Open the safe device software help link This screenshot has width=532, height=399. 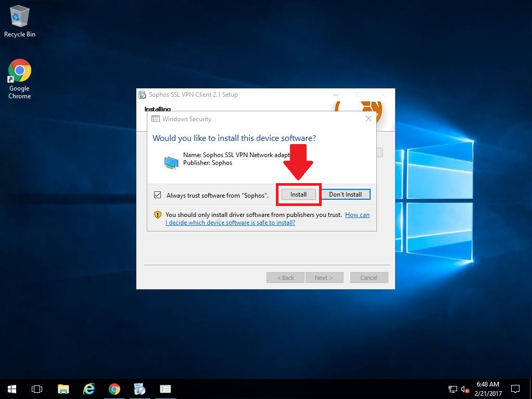pos(268,218)
